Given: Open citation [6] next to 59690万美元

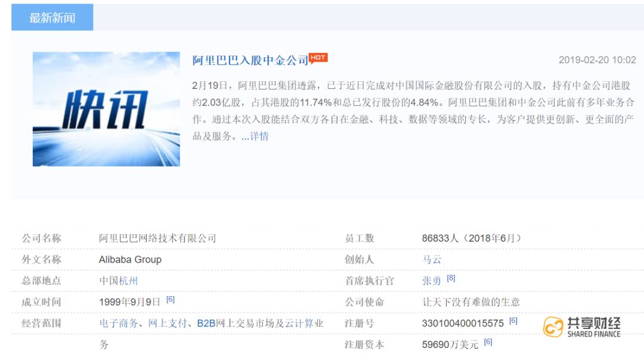Looking at the screenshot, I should point(488,341).
